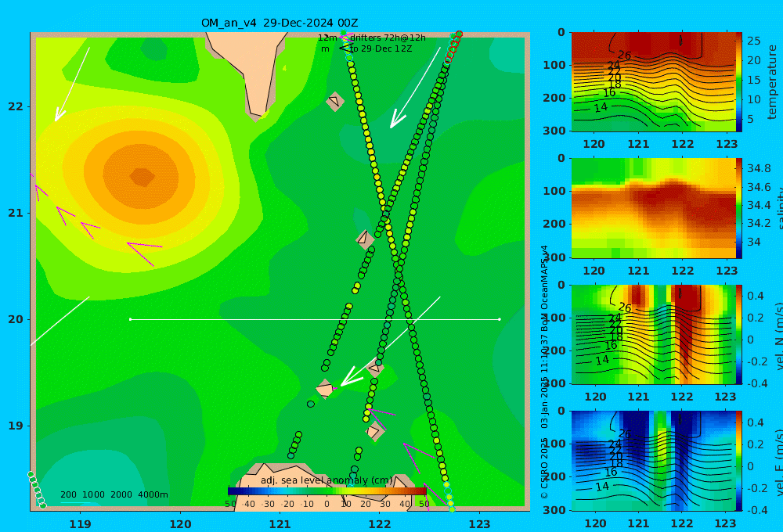Viewport: 783px width, 532px height.
Task: Click the "to 29-Dec 12Z" legend text
Action: pyautogui.click(x=381, y=49)
